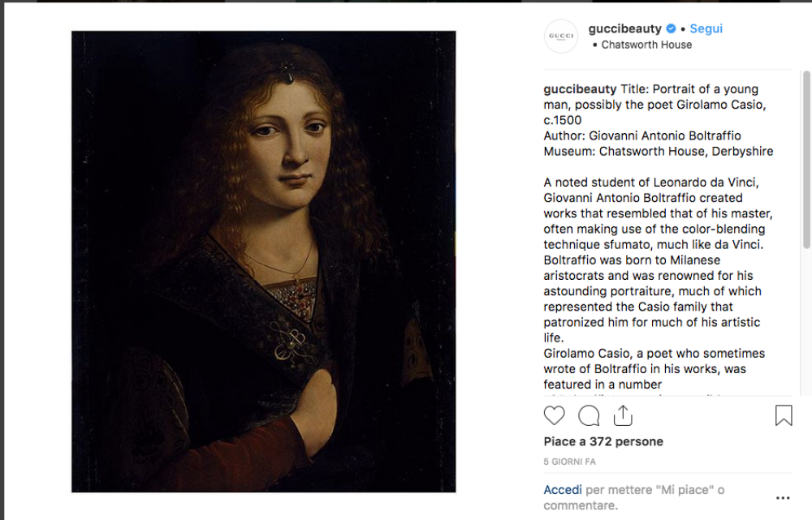Share the post using the share icon
Image resolution: width=812 pixels, height=520 pixels.
tap(623, 415)
